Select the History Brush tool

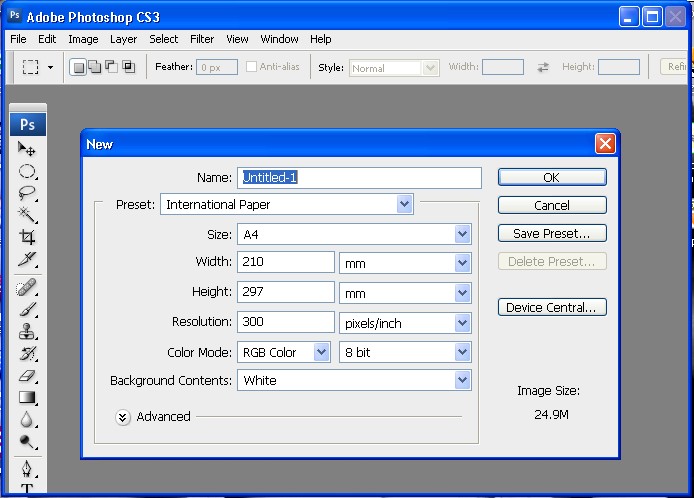click(27, 354)
